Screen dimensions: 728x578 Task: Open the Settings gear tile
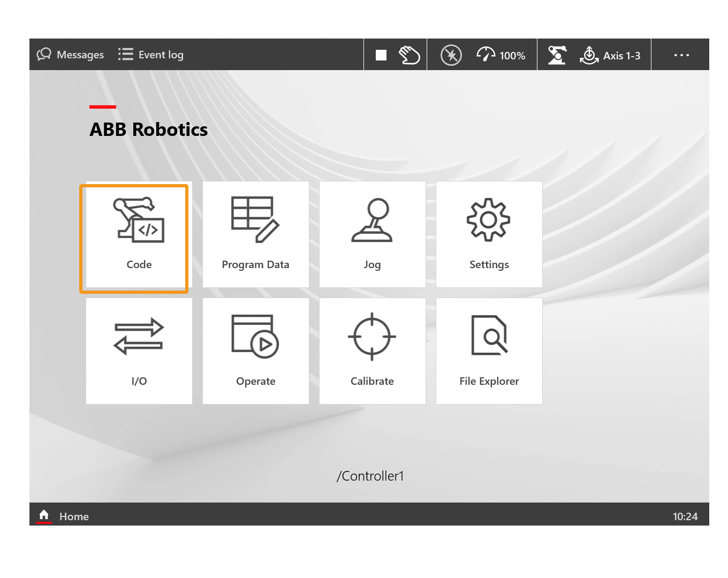(x=489, y=234)
